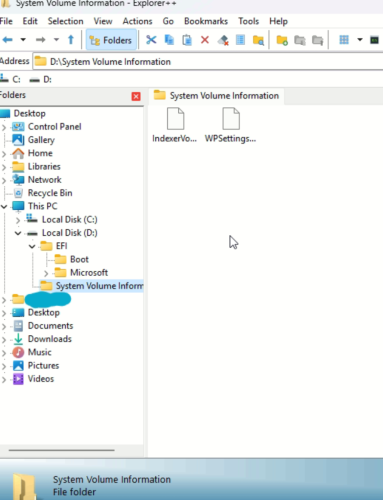Select the IndexerVo... file
Image resolution: width=383 pixels, height=500 pixels.
click(175, 125)
